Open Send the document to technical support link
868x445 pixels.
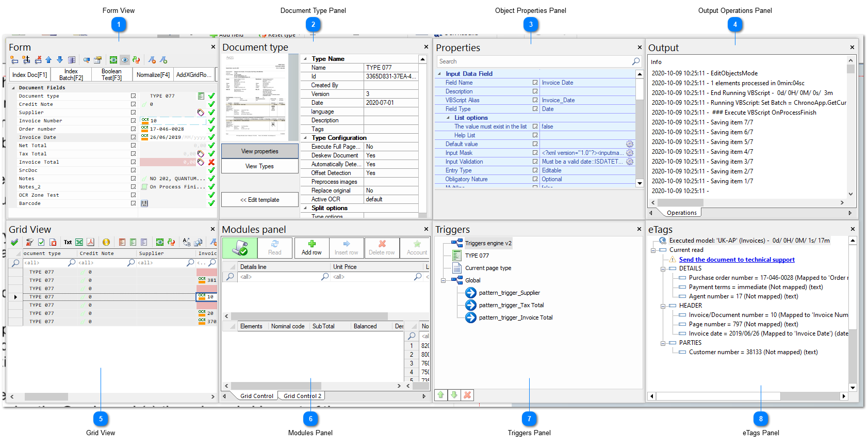[736, 260]
